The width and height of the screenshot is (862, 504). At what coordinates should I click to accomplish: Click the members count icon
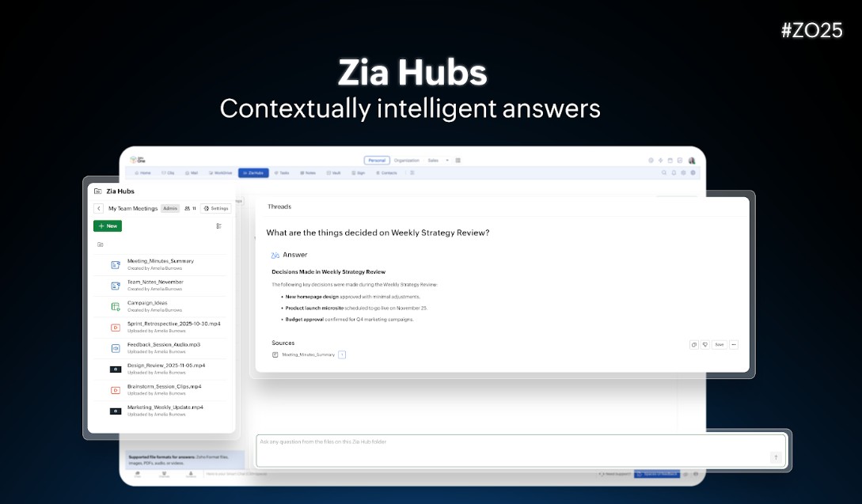tap(190, 209)
